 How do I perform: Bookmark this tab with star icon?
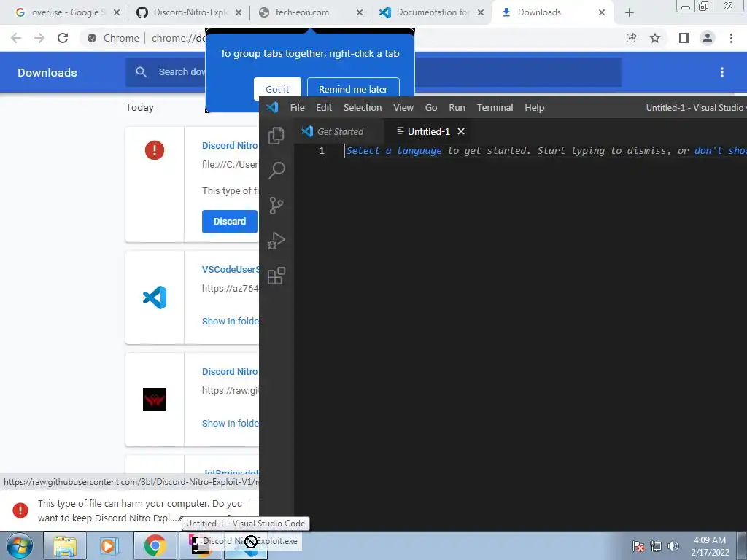coord(655,38)
